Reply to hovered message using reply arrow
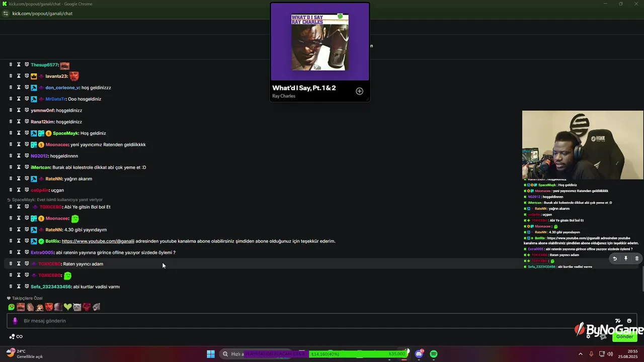Viewport: 644px width, 362px height. click(614, 258)
